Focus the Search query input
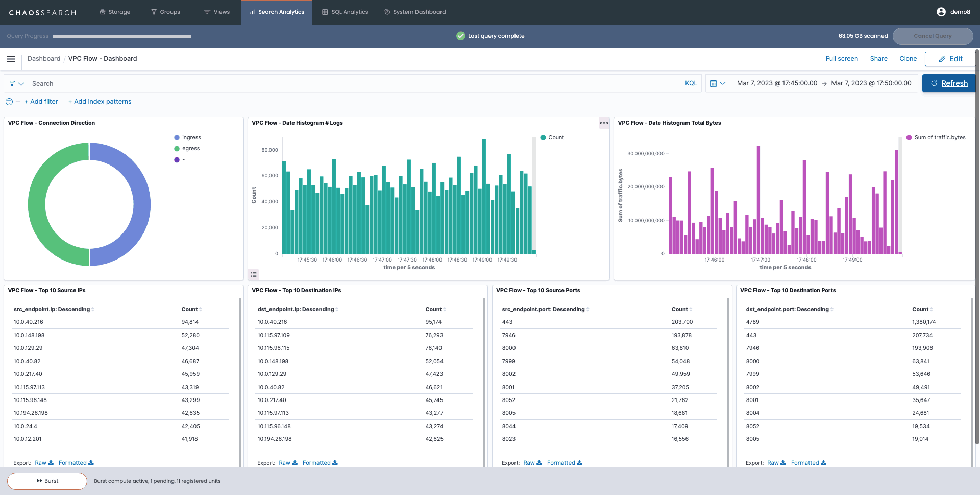980x495 pixels. pyautogui.click(x=354, y=84)
